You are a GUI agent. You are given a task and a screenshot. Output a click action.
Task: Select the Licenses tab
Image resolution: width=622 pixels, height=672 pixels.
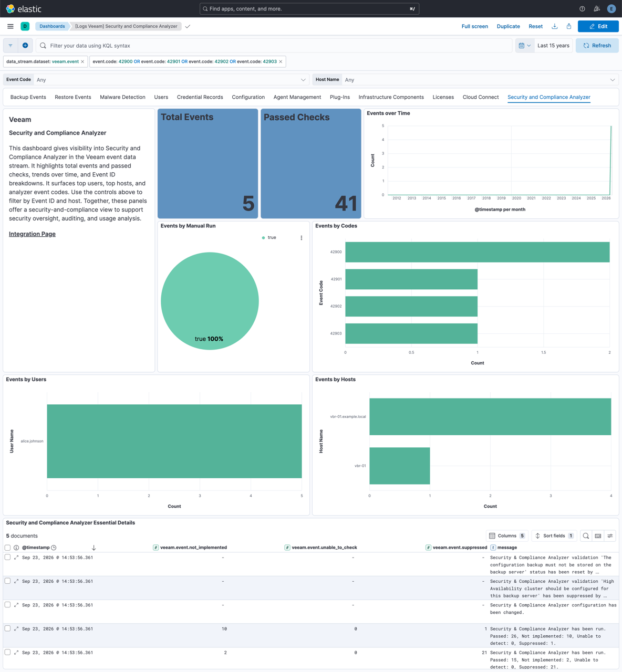[x=443, y=97]
